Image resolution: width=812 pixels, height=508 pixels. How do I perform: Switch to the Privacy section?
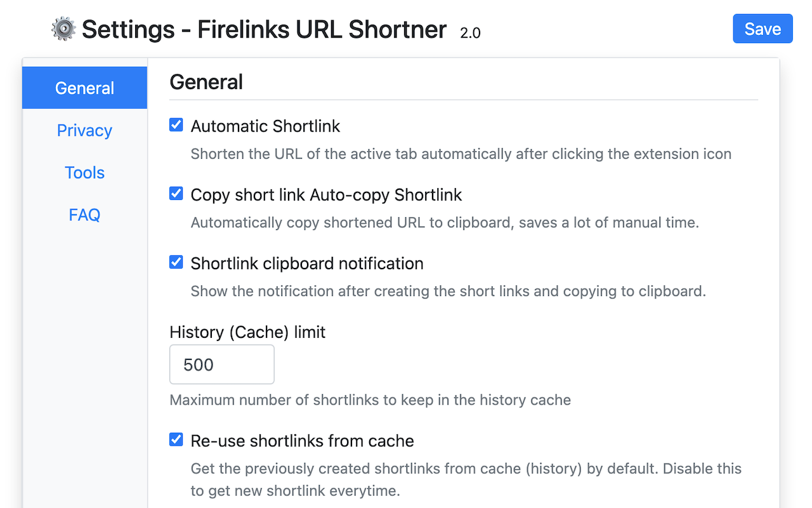(x=84, y=130)
